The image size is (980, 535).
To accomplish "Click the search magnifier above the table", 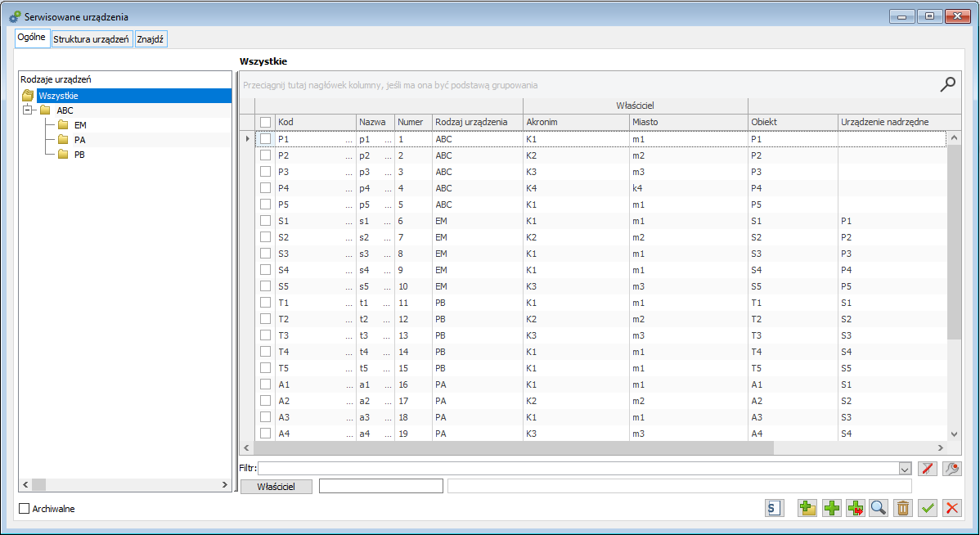I will tap(947, 84).
